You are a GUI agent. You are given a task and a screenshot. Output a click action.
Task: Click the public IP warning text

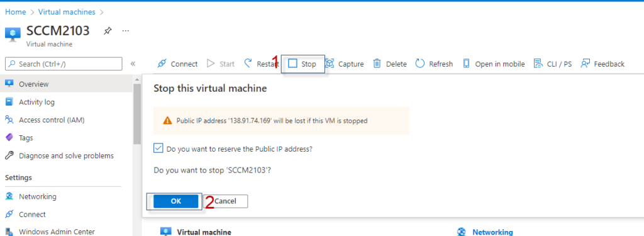[x=272, y=121]
